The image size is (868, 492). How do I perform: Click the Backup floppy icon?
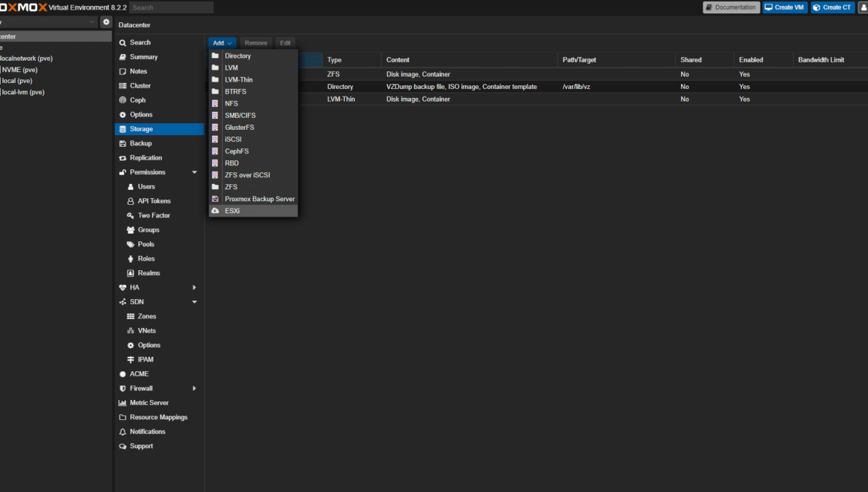pos(123,143)
